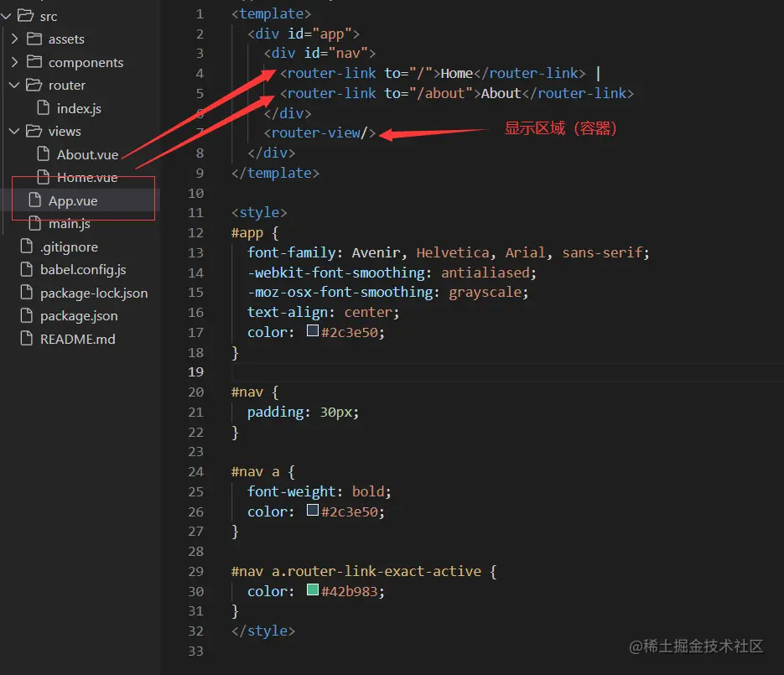Image resolution: width=784 pixels, height=675 pixels.
Task: Open package-lock.json file
Action: click(94, 293)
